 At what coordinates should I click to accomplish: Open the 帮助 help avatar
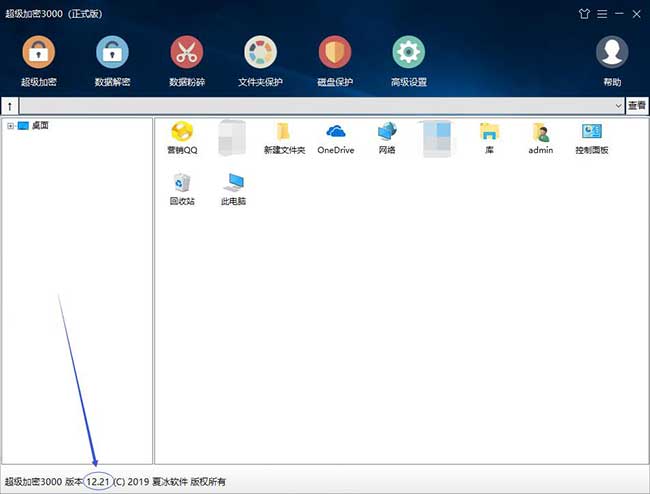[x=612, y=61]
